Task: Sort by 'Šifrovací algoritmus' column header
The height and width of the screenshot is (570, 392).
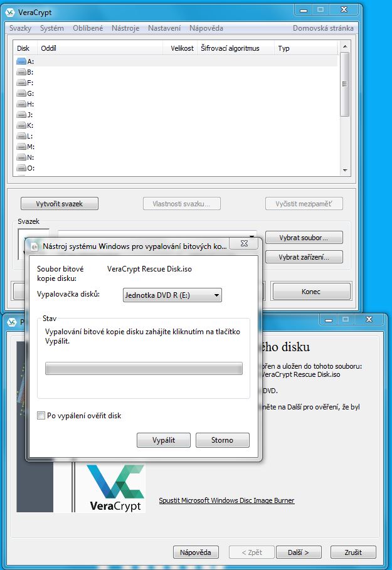Action: pyautogui.click(x=236, y=48)
